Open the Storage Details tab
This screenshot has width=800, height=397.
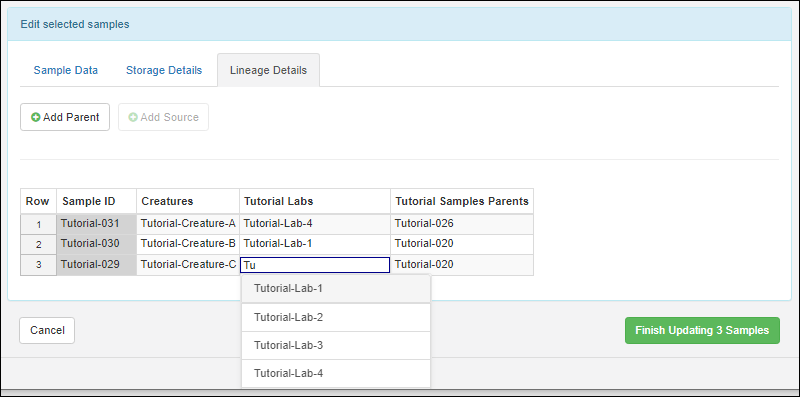164,70
